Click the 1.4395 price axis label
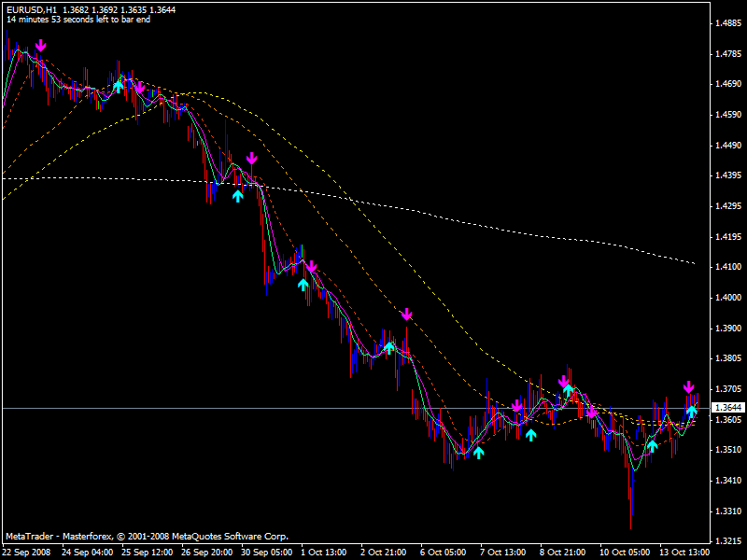747x560 pixels. click(x=728, y=175)
